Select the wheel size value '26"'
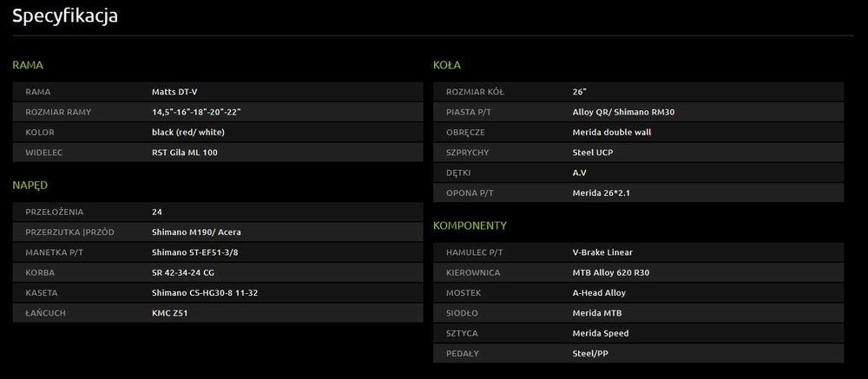Screen dimensions: 868x379 tap(579, 92)
